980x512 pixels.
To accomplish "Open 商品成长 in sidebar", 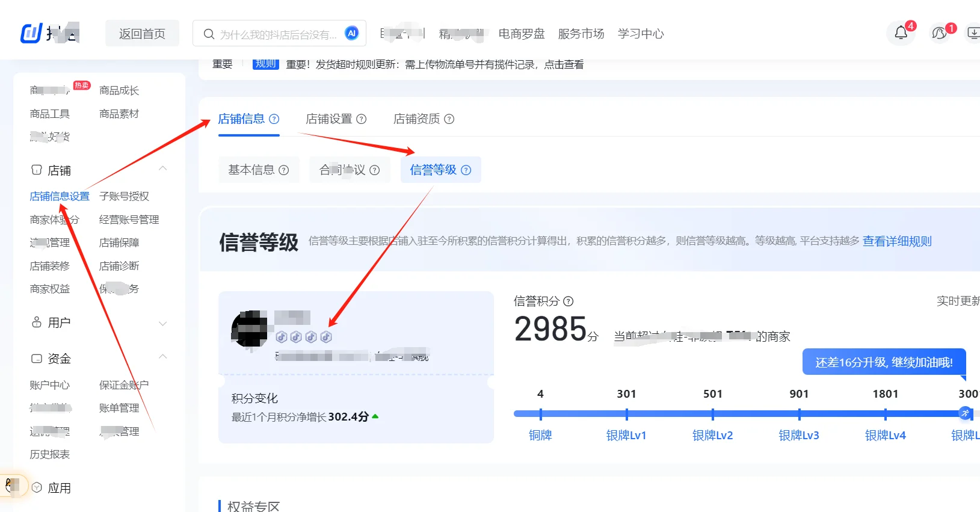I will click(119, 90).
